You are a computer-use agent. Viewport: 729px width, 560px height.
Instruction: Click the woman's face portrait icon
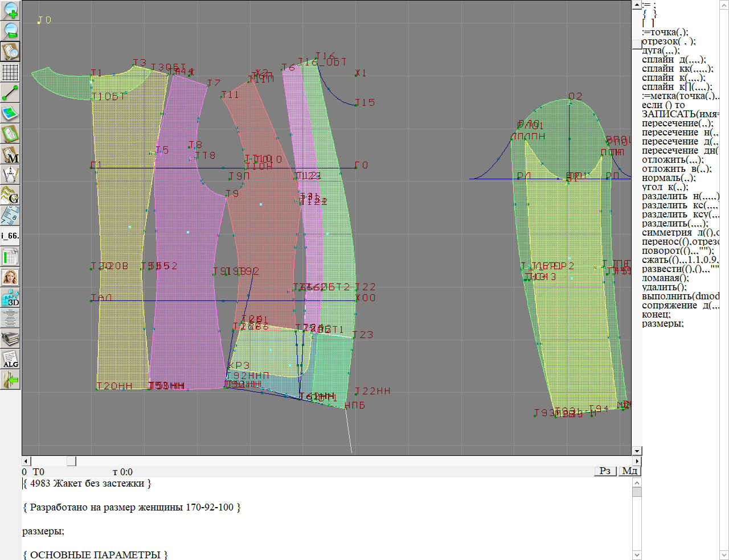pos(10,277)
